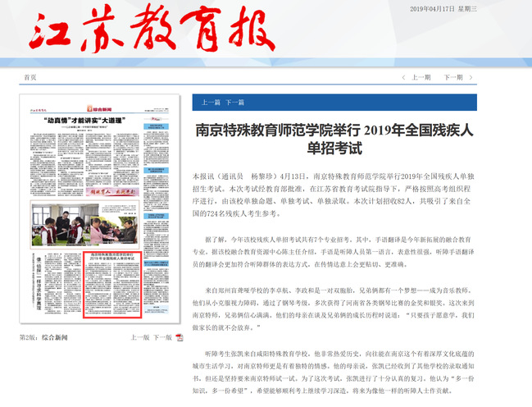Click the right chevron beside 下一期
Screen dimensions: 532x407
point(471,77)
